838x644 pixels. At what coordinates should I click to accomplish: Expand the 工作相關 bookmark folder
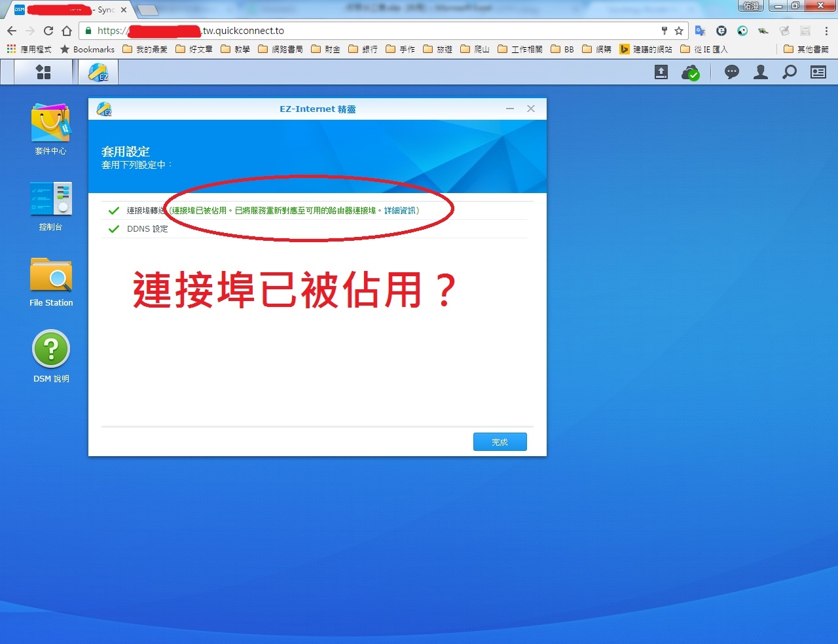[520, 49]
